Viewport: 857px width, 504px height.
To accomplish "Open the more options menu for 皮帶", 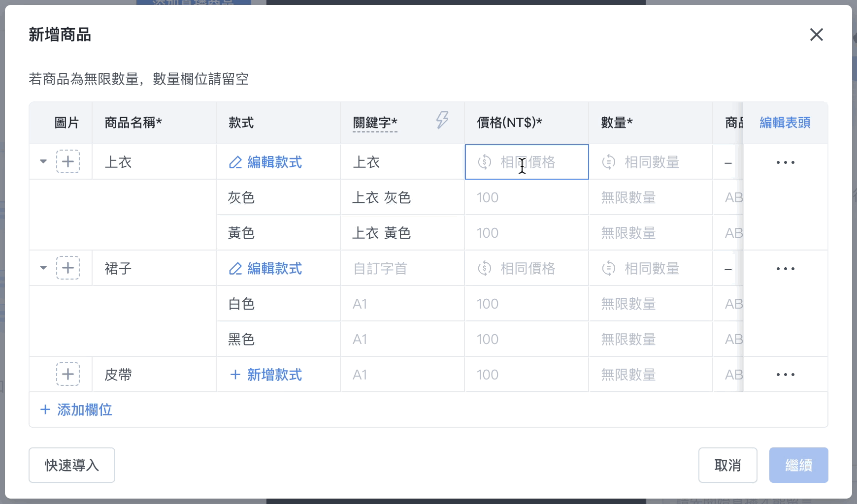I will coord(785,375).
